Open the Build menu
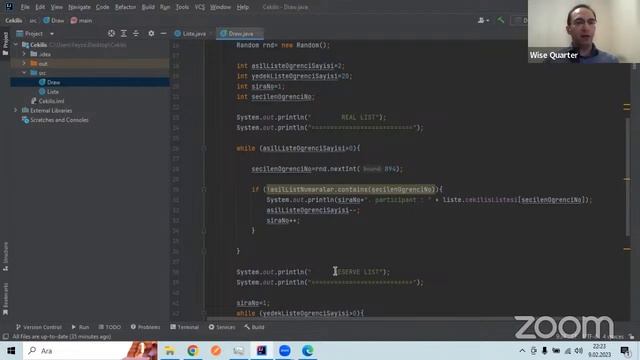Screen dimensions: 640x360 coord(148,7)
